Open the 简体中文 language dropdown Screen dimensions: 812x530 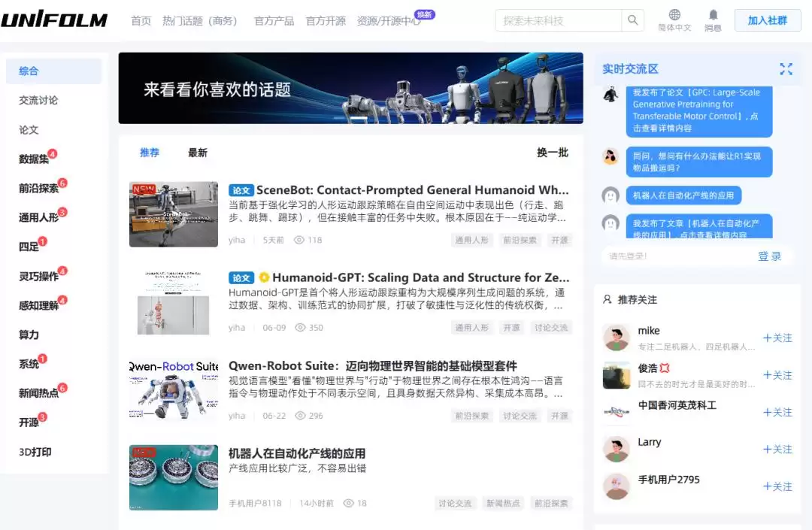click(x=674, y=28)
